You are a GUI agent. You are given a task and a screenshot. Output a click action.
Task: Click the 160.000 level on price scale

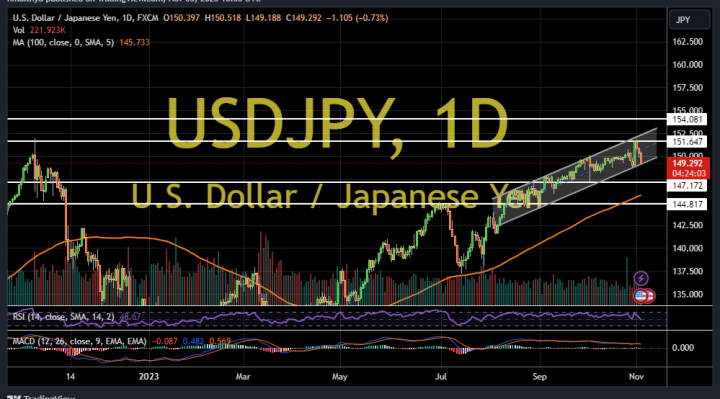coord(687,65)
